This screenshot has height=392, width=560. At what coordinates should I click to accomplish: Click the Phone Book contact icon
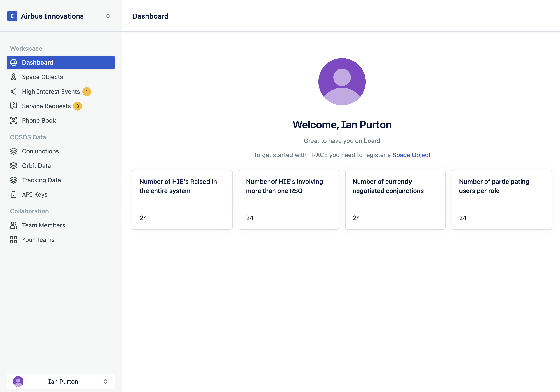click(14, 120)
